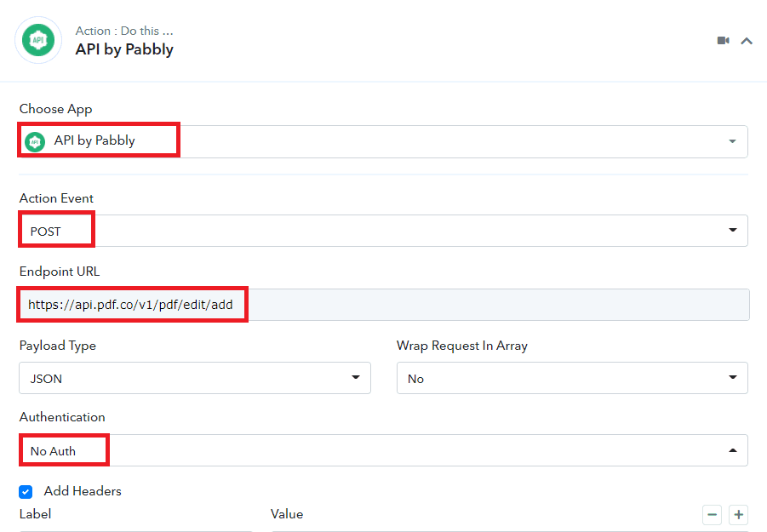Select the No Auth option text
Image resolution: width=767 pixels, height=532 pixels.
pos(49,449)
